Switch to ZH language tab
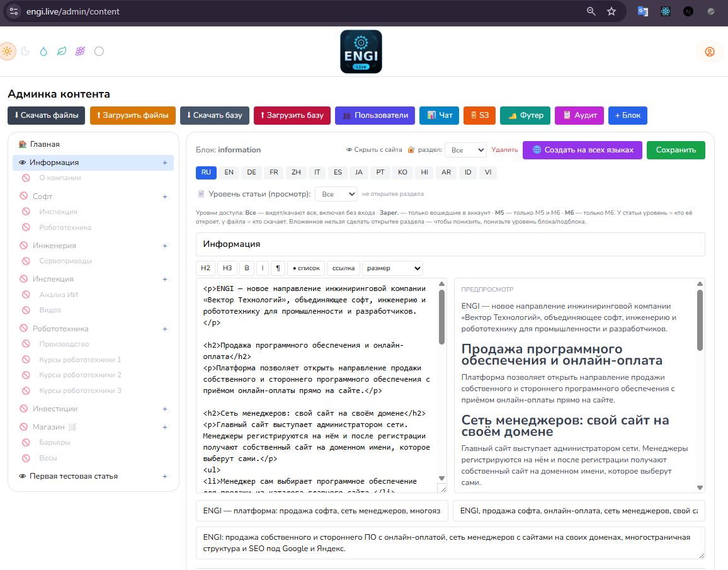 point(296,172)
